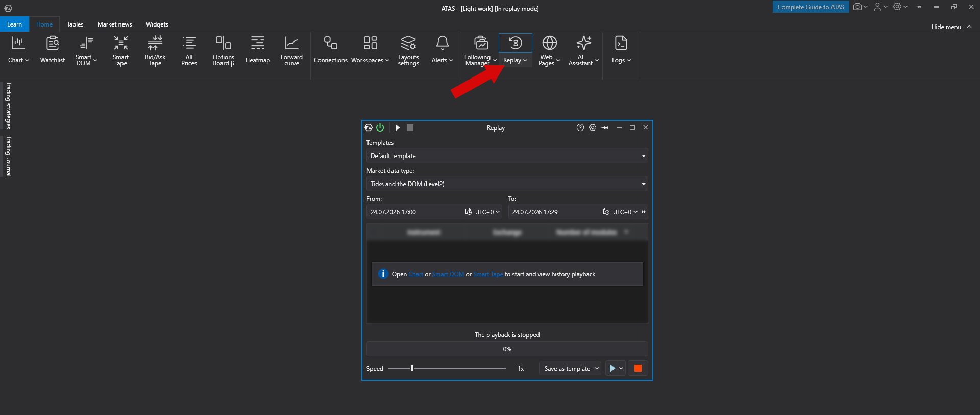The image size is (980, 415).
Task: Change the To time zone UTC+0
Action: [x=625, y=212]
